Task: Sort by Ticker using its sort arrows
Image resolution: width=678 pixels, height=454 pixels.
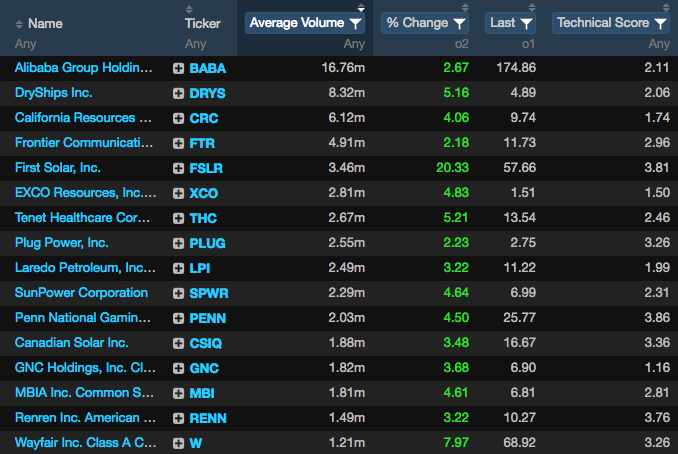Action: pos(189,9)
